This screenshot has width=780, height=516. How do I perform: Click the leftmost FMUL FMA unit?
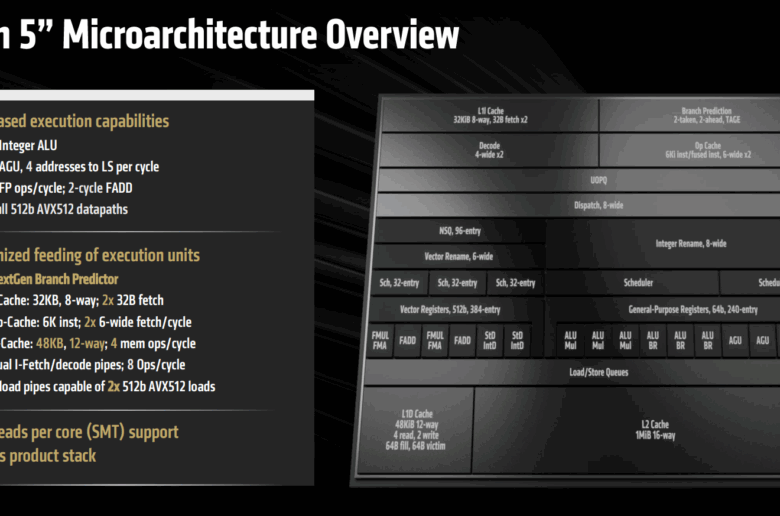(380, 339)
